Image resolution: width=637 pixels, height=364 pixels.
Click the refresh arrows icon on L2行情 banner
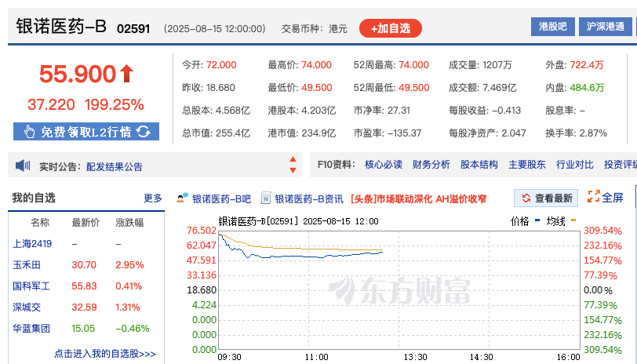point(143,132)
